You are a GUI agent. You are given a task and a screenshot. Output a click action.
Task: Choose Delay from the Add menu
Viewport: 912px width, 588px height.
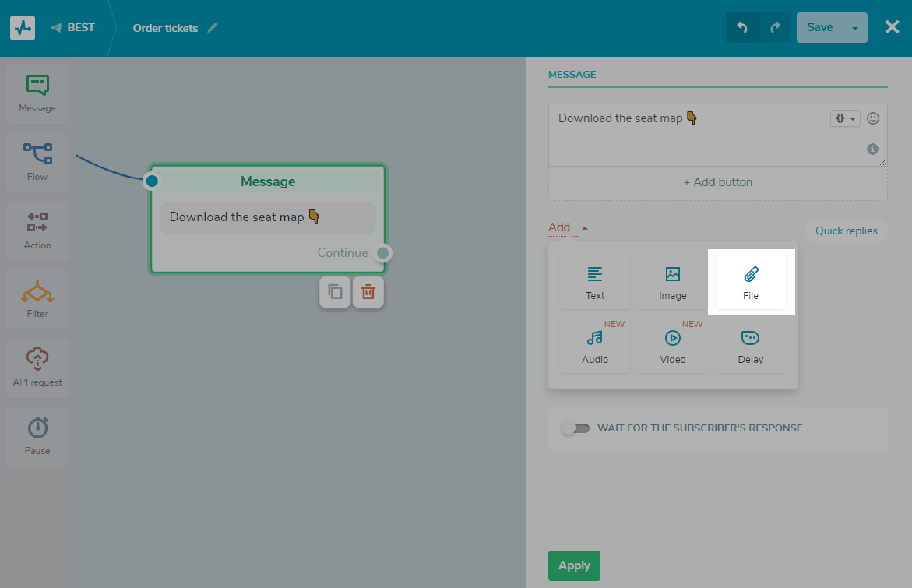pos(751,346)
